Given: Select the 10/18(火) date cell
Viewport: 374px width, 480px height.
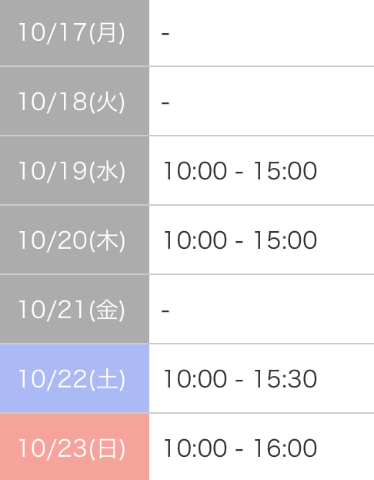Looking at the screenshot, I should [74, 101].
